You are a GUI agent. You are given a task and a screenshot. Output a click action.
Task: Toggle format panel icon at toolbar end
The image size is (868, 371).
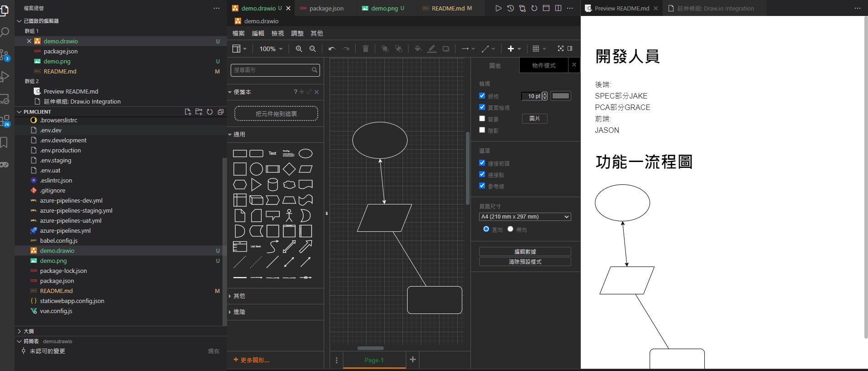coord(570,48)
